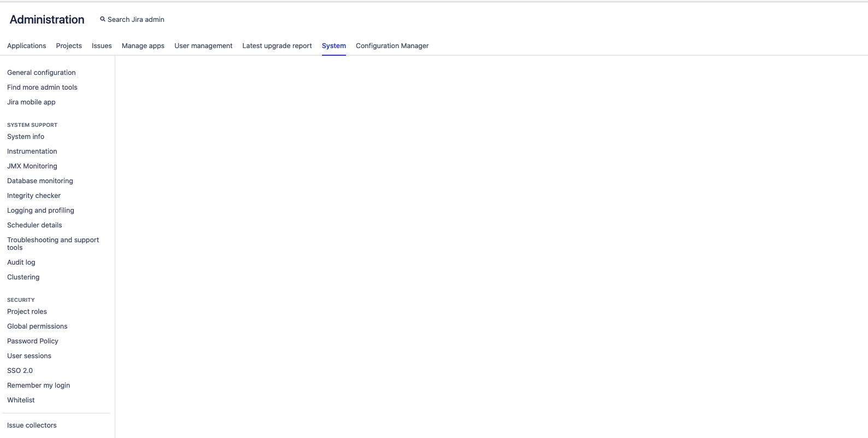Image resolution: width=868 pixels, height=438 pixels.
Task: Launch the Integrity checker
Action: (34, 196)
